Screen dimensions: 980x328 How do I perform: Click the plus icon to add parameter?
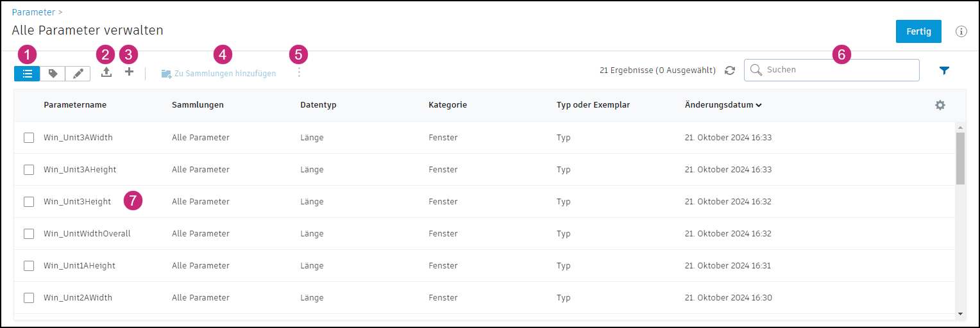tap(129, 72)
